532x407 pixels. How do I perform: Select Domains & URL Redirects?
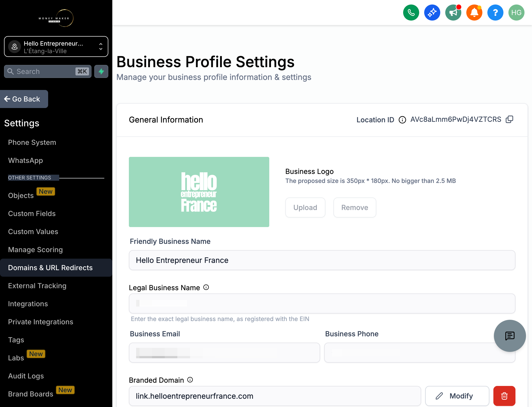pos(56,268)
